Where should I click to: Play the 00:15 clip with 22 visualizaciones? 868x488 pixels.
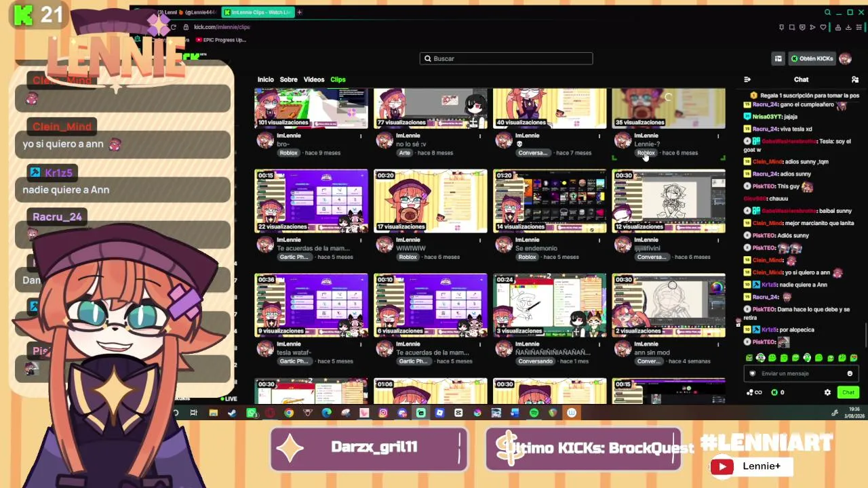tap(311, 201)
